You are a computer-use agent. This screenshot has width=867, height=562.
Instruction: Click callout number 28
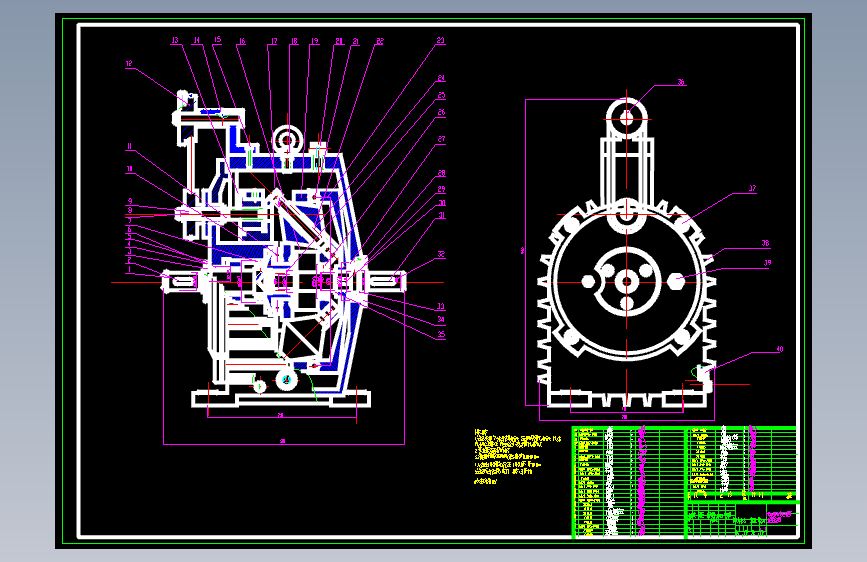(x=441, y=174)
